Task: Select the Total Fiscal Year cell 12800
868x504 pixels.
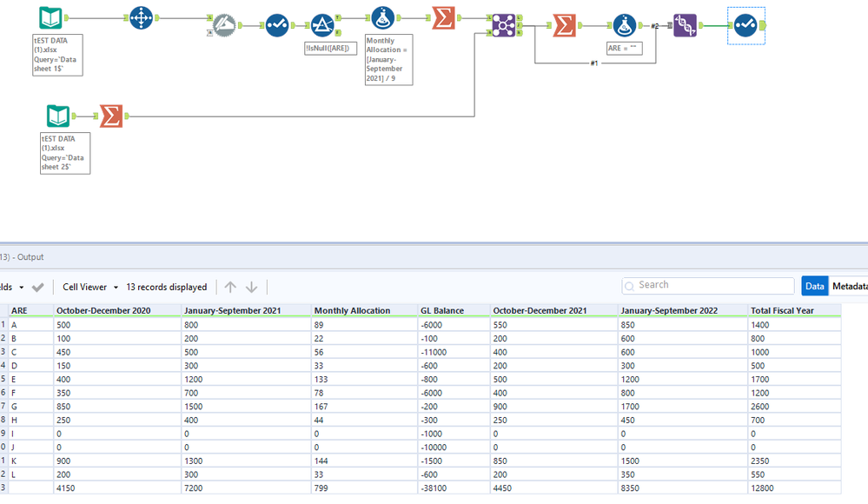Action: tap(794, 488)
